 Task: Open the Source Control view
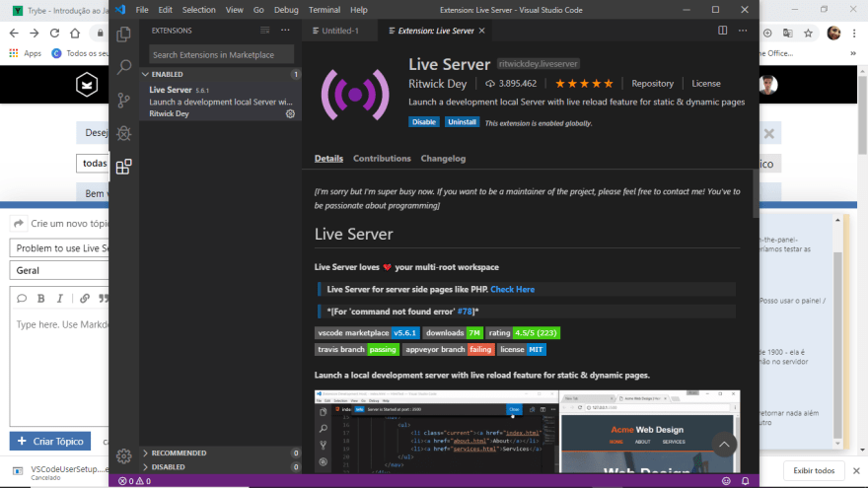pos(124,101)
